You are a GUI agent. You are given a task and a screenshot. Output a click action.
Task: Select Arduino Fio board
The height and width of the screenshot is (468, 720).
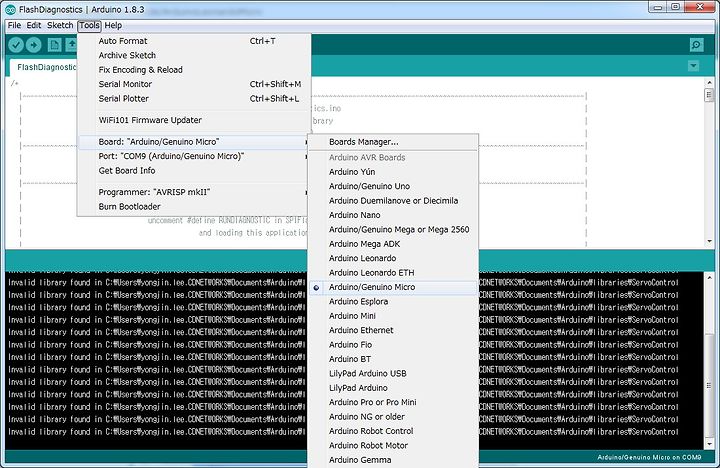point(393,344)
